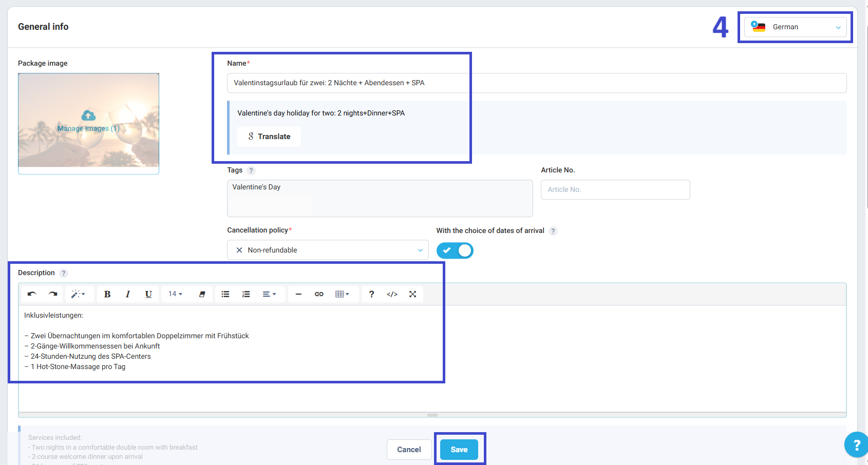
Task: Redo the description edit
Action: click(52, 294)
